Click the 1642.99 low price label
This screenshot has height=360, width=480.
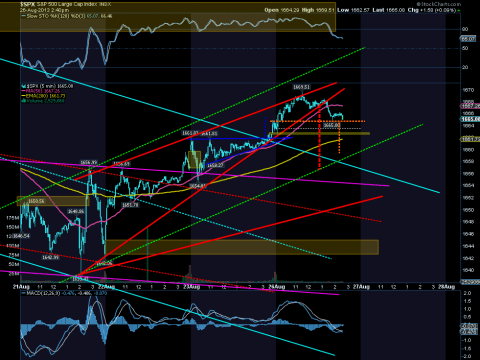[50, 257]
